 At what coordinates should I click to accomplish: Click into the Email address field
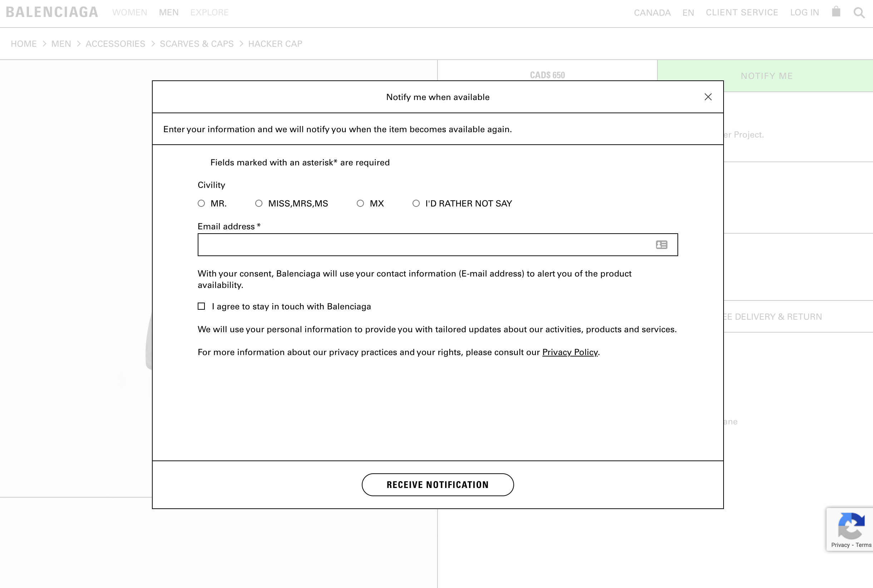tap(424, 245)
